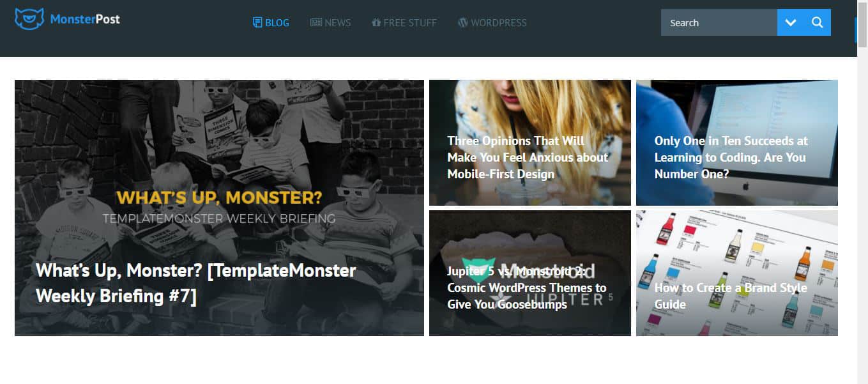Viewport: 868px width, 384px height.
Task: Click the search magnifier icon
Action: point(818,22)
